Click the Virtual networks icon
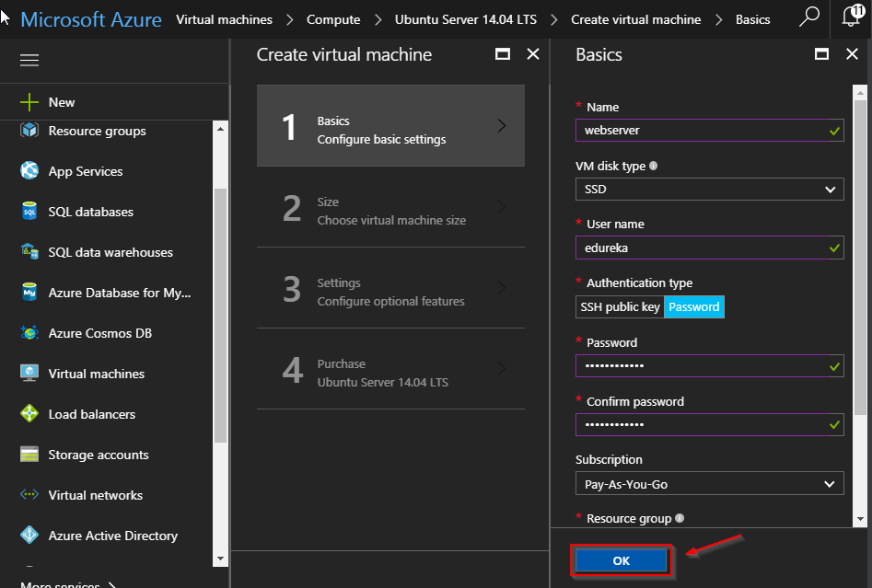The width and height of the screenshot is (872, 588). tap(29, 494)
